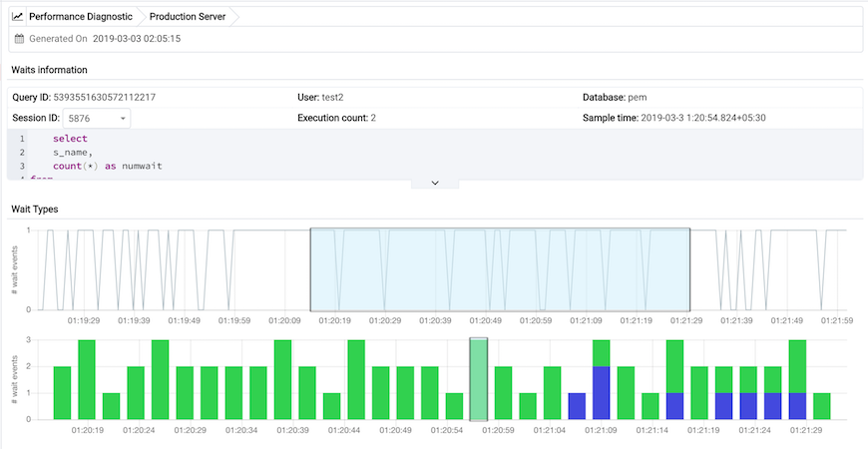Click the count(*) as numwait code line
Image resolution: width=868 pixels, height=449 pixels.
[108, 166]
